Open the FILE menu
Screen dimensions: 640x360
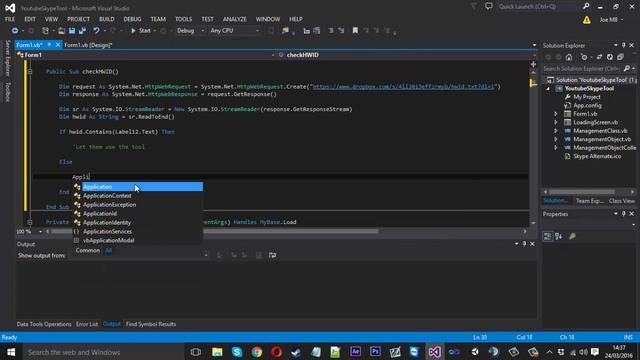pos(10,19)
